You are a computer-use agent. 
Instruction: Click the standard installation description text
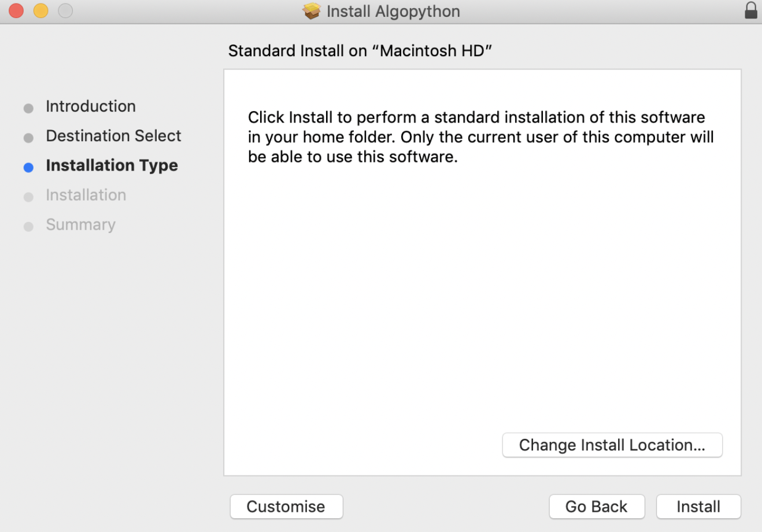pos(480,137)
